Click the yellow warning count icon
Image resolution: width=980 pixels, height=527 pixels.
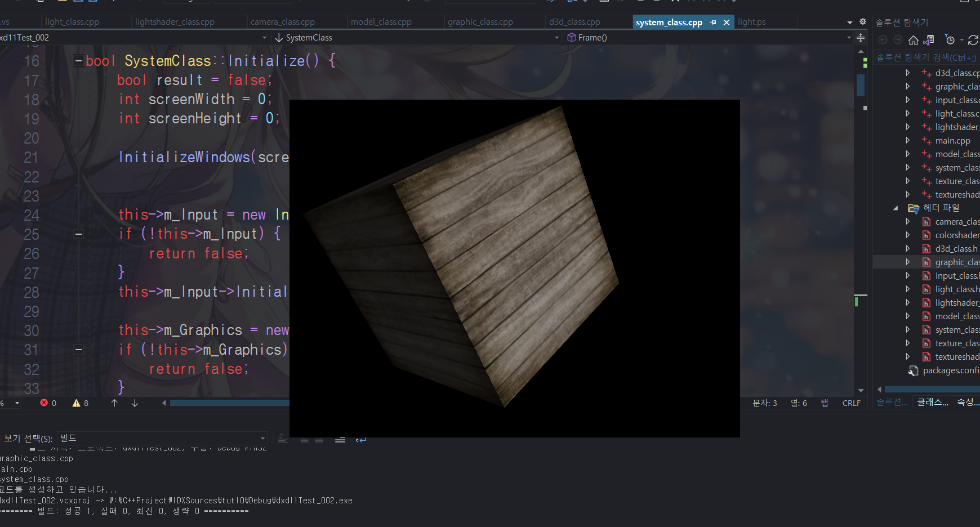77,403
